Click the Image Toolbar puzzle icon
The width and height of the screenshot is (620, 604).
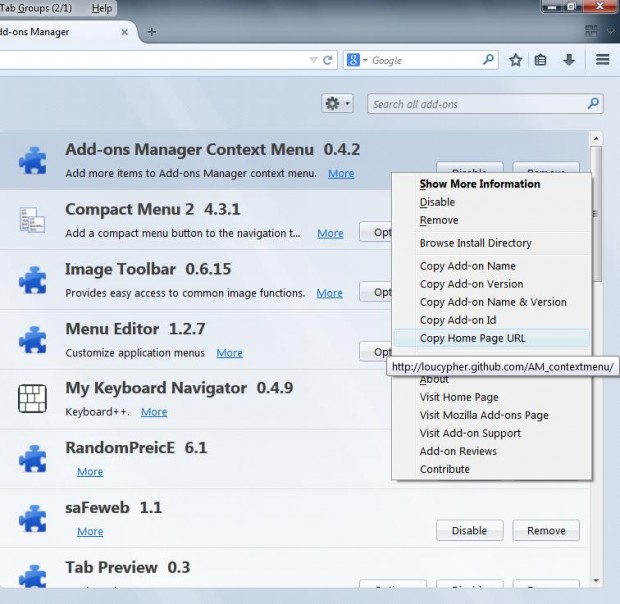(32, 280)
